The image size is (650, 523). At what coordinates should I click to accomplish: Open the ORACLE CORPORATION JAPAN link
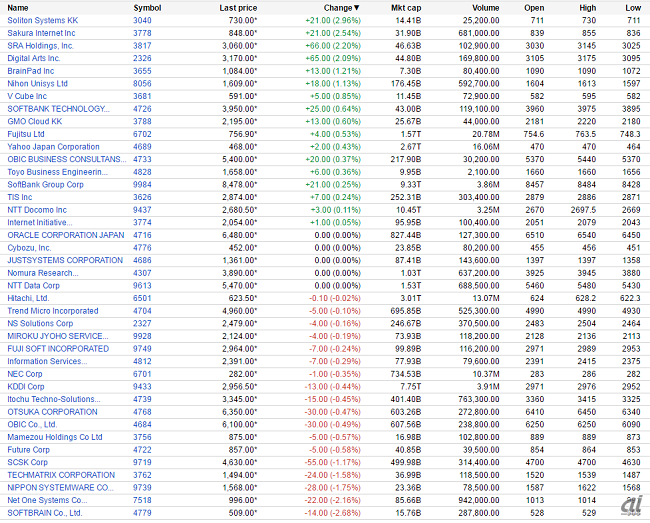coord(66,235)
